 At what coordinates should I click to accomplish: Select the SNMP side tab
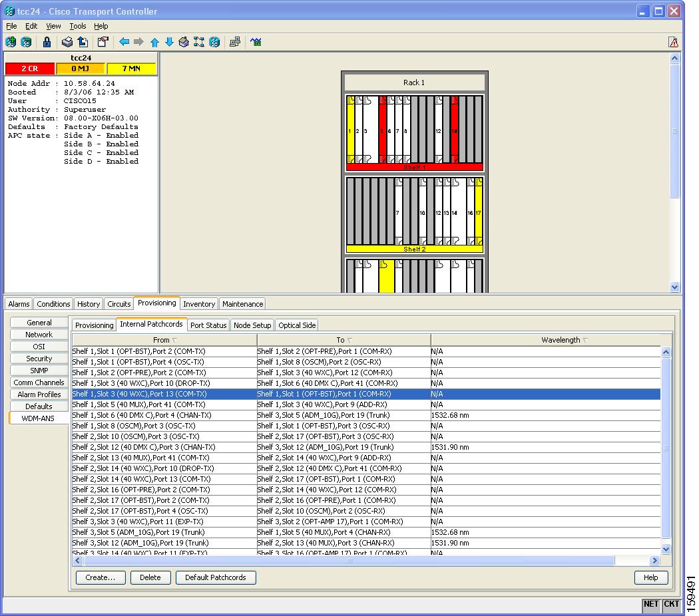click(x=39, y=371)
